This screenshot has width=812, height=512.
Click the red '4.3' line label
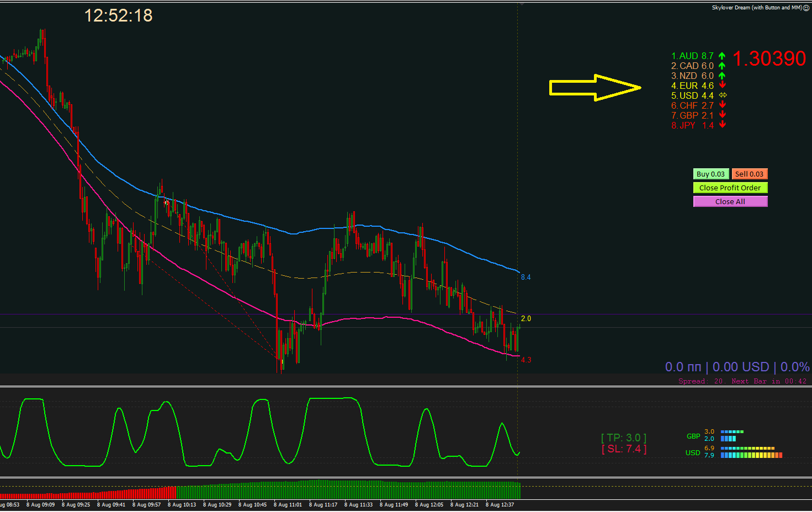(x=526, y=360)
